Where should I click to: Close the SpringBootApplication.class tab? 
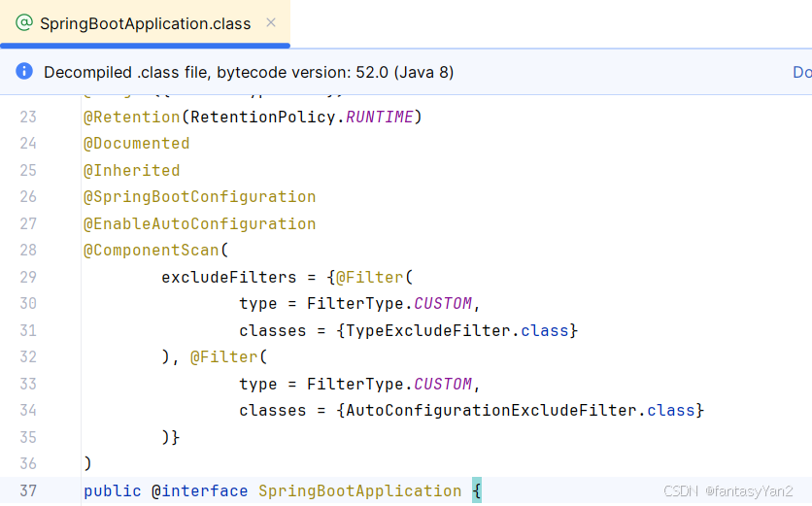271,22
